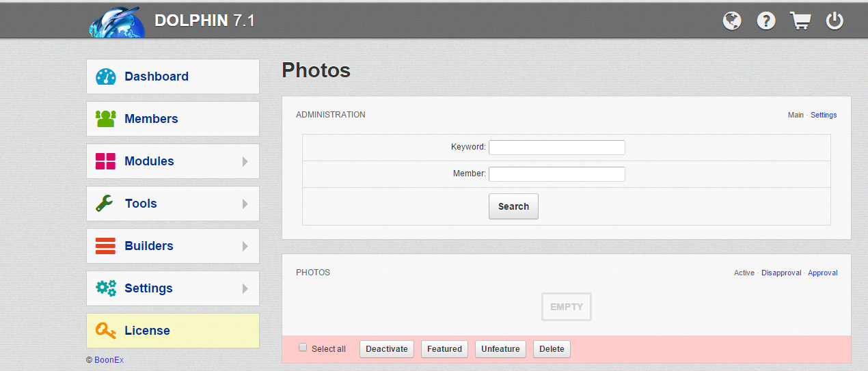This screenshot has height=371, width=868.
Task: Click the Dolphin logo image
Action: click(x=117, y=23)
